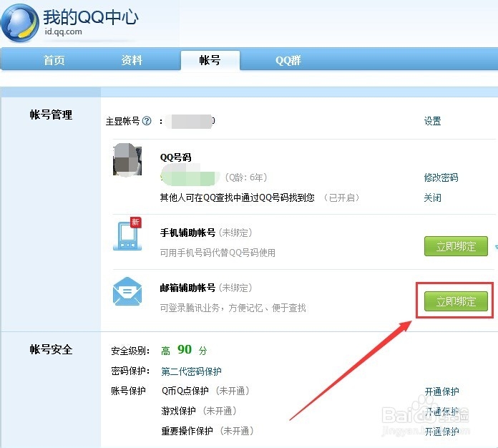
Task: Click the 手机辅助帐号 heading text
Action: [187, 233]
